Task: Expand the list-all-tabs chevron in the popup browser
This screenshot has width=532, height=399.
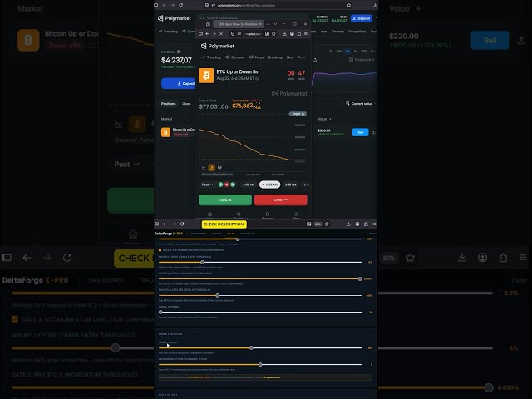Action: 275,24
